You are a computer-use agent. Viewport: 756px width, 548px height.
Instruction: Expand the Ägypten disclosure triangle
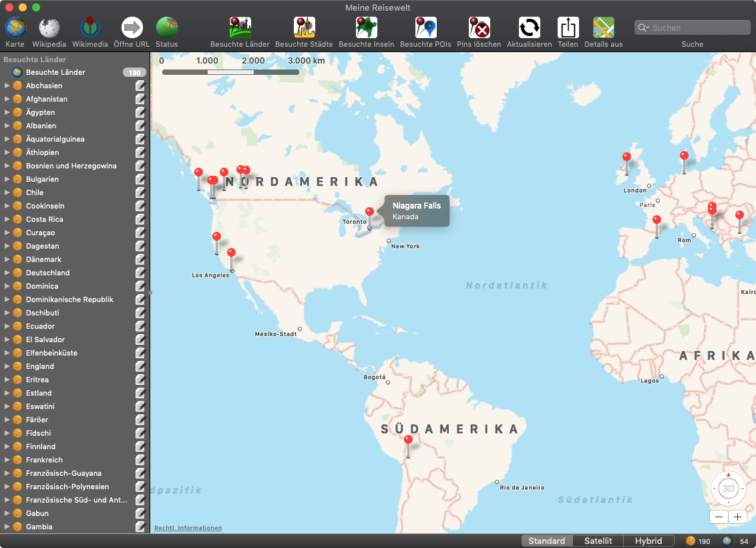pos(7,112)
